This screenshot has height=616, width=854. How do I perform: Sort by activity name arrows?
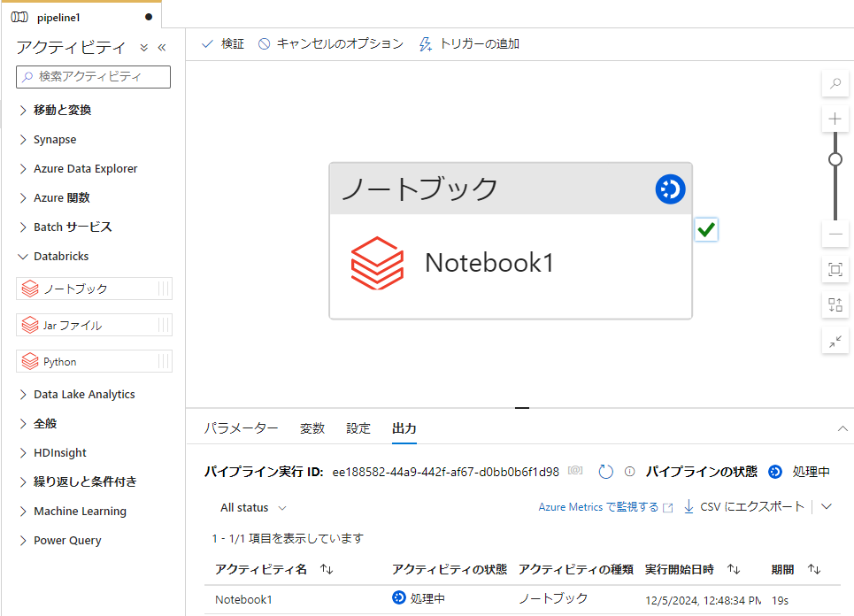(x=327, y=569)
